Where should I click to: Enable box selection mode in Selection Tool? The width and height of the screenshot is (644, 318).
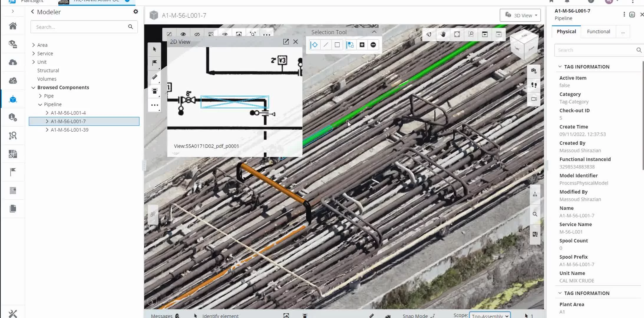coord(337,45)
